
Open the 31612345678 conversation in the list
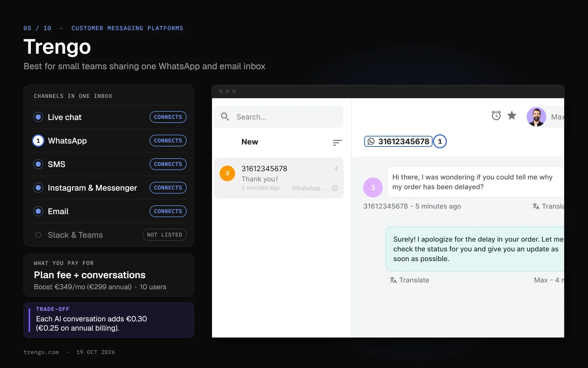[x=279, y=178]
